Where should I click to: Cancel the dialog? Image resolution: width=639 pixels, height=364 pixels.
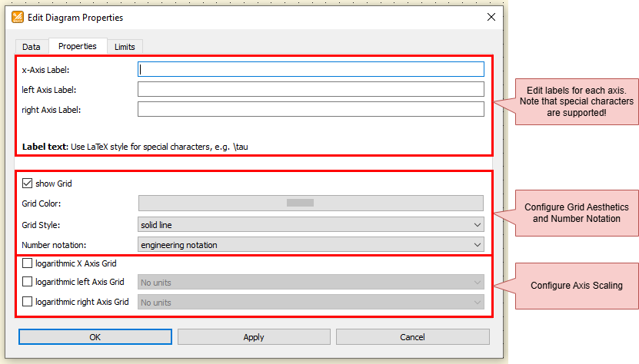coord(412,336)
